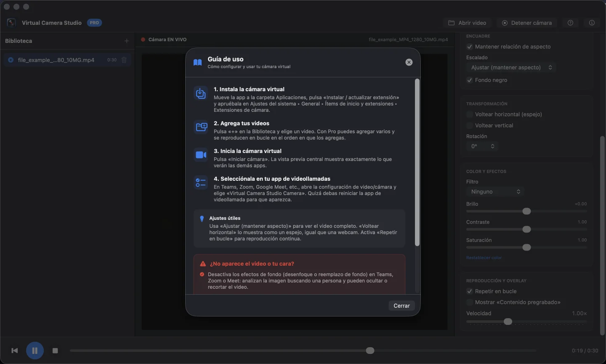Click the "3. Inicia la cámara virtual" heading
This screenshot has height=364, width=606.
(x=247, y=151)
